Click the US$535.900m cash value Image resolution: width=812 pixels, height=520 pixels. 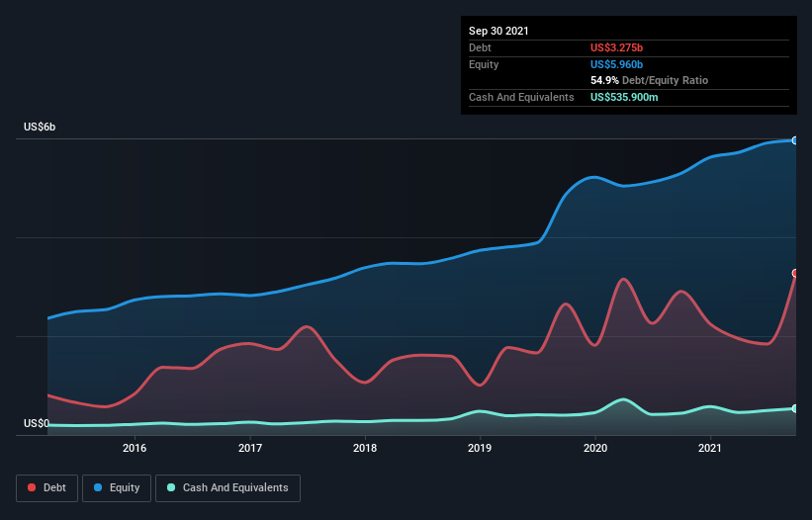624,97
